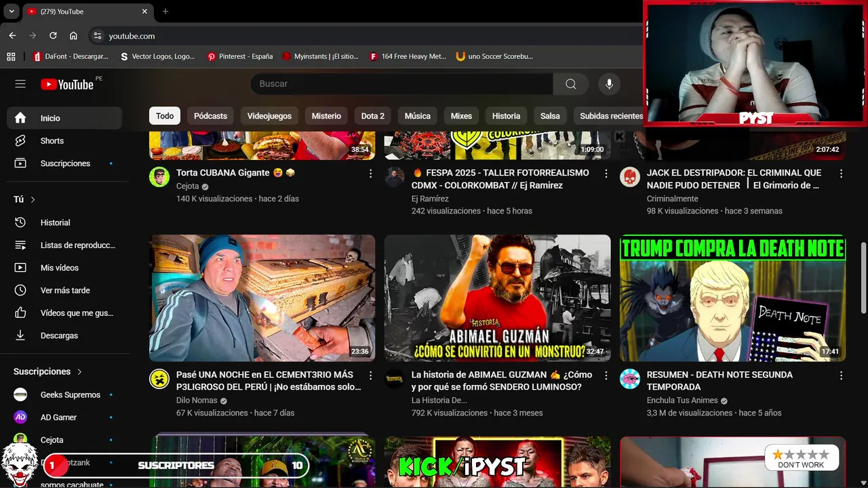The image size is (868, 488).
Task: Select the Pódcasts filter chip
Action: [x=210, y=116]
